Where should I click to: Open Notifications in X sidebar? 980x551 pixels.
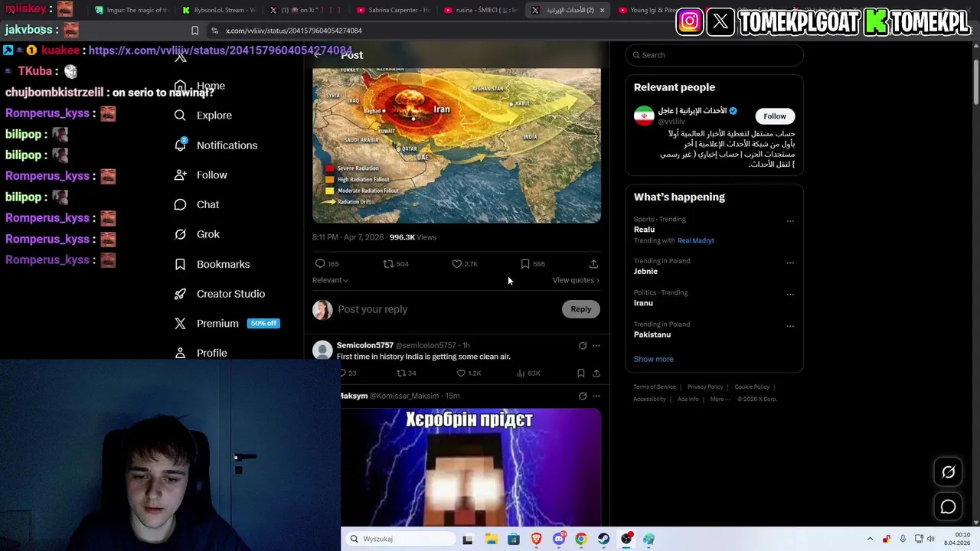click(216, 145)
